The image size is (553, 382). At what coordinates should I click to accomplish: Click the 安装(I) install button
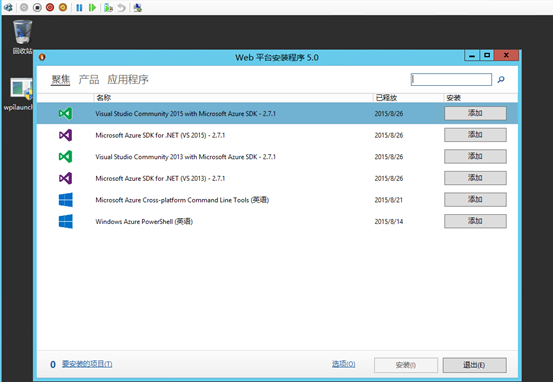(406, 365)
